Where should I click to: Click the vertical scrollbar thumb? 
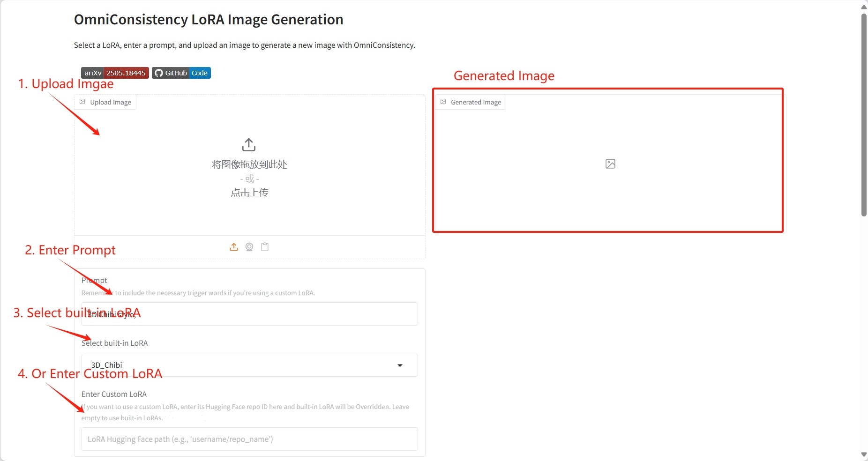click(863, 115)
